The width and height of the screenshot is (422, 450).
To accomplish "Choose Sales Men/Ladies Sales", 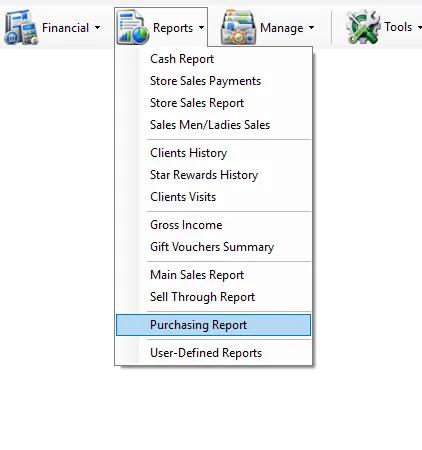I will 213,125.
